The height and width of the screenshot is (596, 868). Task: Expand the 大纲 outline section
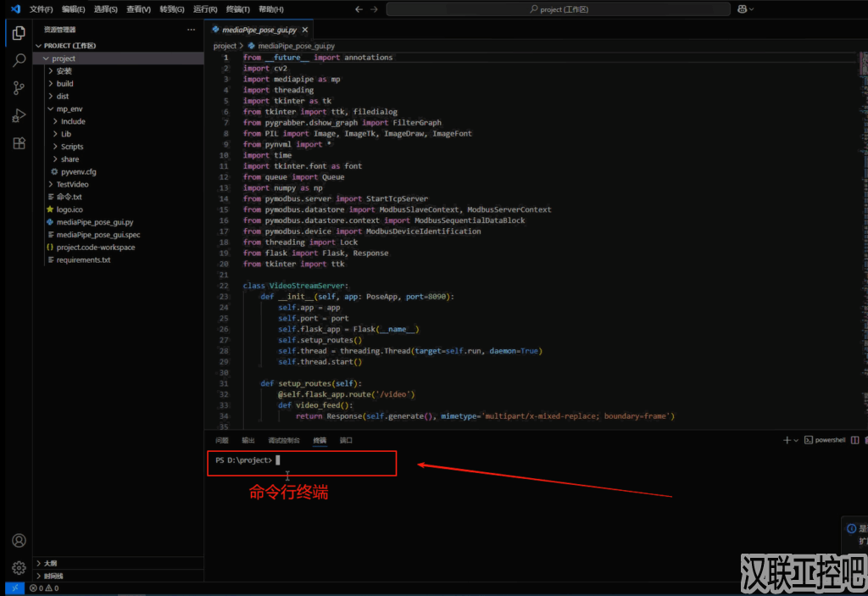(x=51, y=563)
